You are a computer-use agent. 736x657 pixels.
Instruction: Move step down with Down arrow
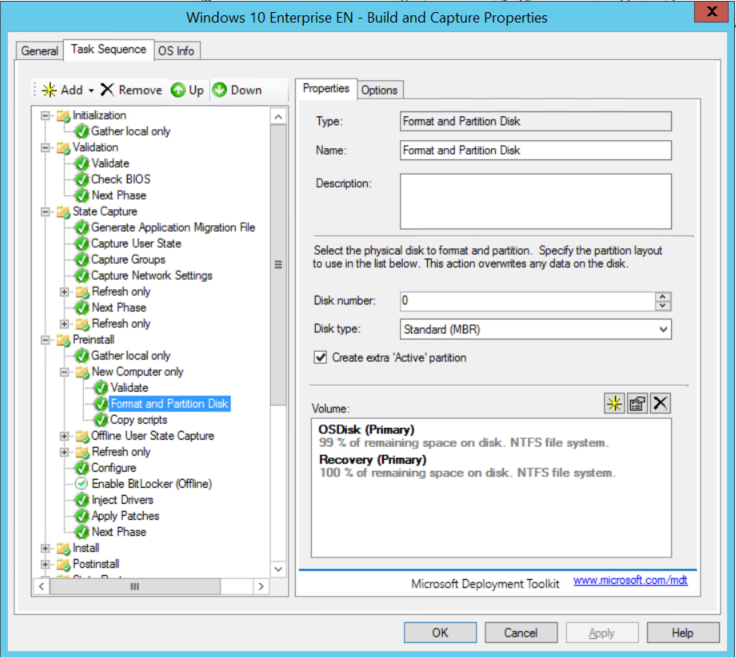220,90
